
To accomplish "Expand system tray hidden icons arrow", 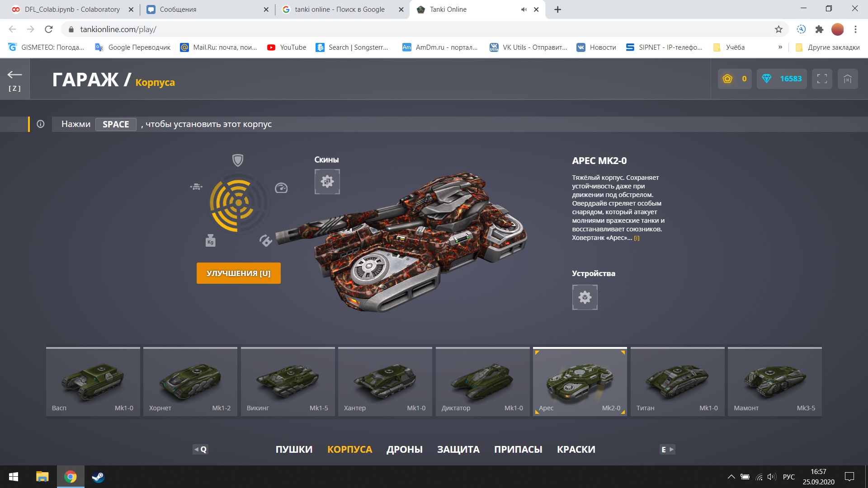I will pyautogui.click(x=731, y=477).
